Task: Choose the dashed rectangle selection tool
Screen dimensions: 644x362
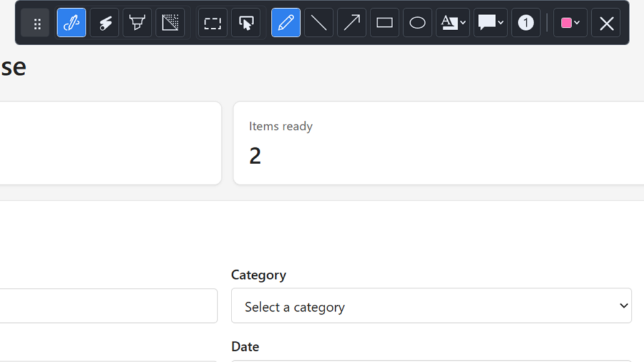Action: tap(213, 23)
